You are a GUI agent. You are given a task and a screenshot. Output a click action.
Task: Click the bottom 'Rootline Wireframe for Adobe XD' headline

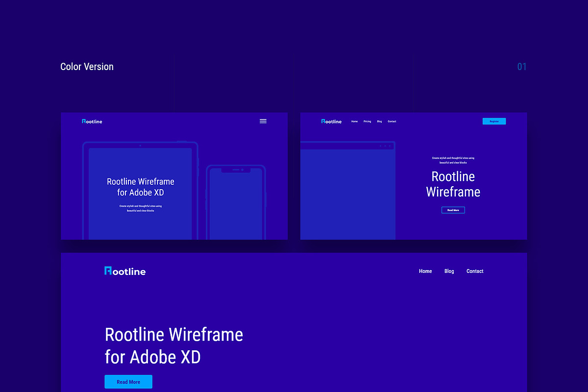[174, 346]
